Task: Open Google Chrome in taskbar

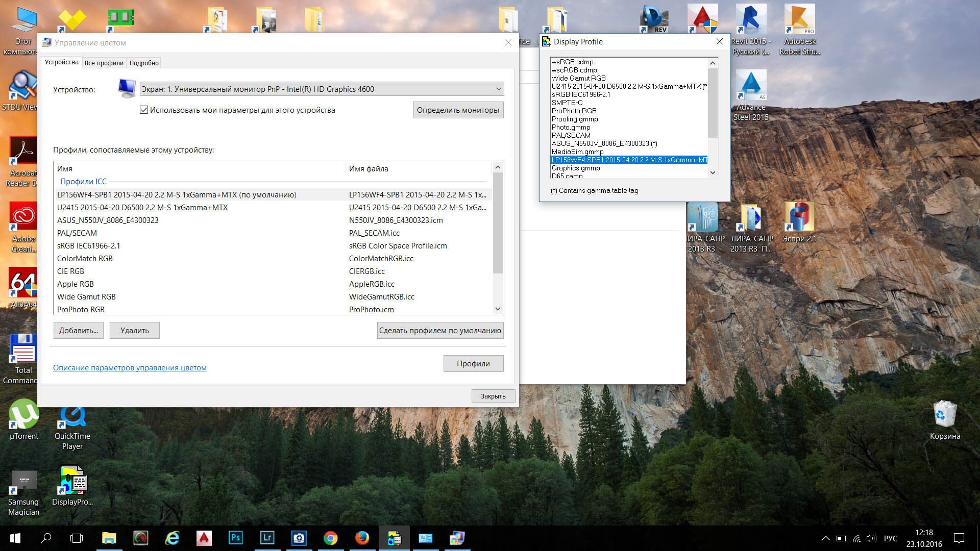Action: pyautogui.click(x=330, y=538)
